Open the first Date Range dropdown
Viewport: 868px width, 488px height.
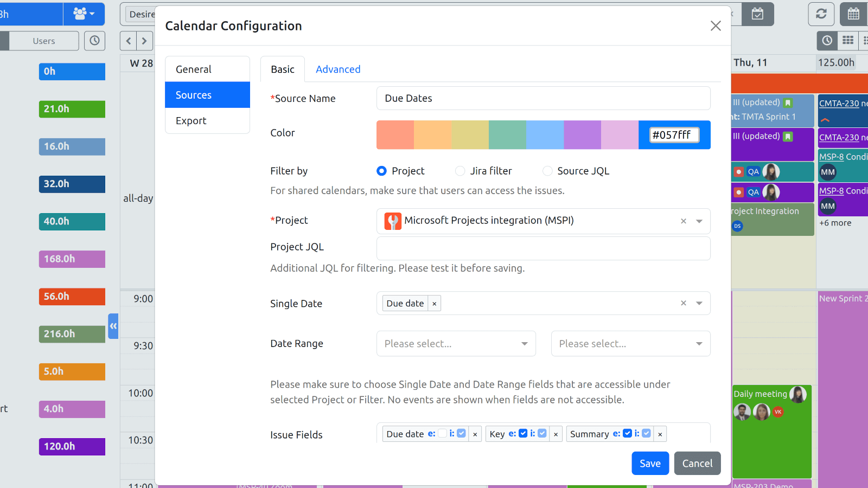(x=456, y=344)
